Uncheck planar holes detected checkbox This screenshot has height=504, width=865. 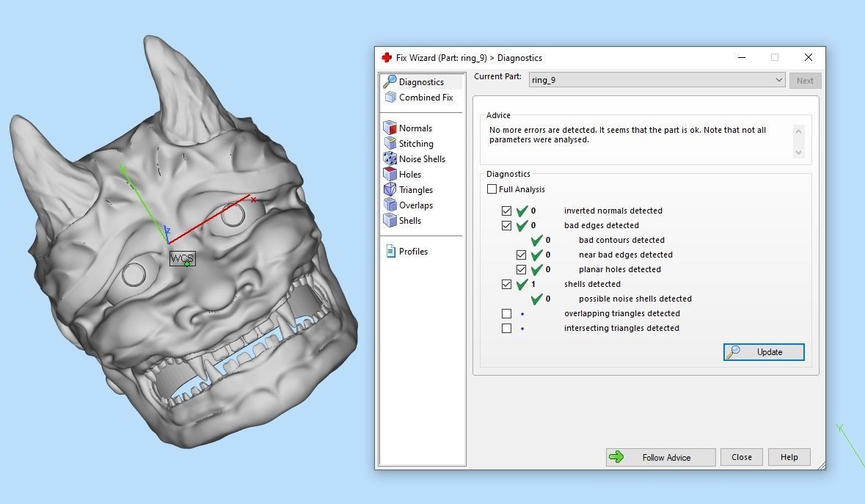[522, 270]
